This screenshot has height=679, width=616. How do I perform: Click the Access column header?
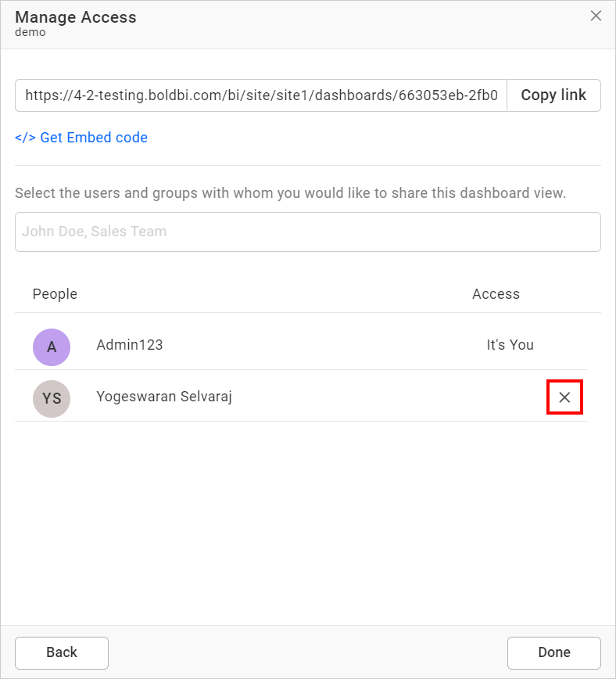(x=496, y=294)
